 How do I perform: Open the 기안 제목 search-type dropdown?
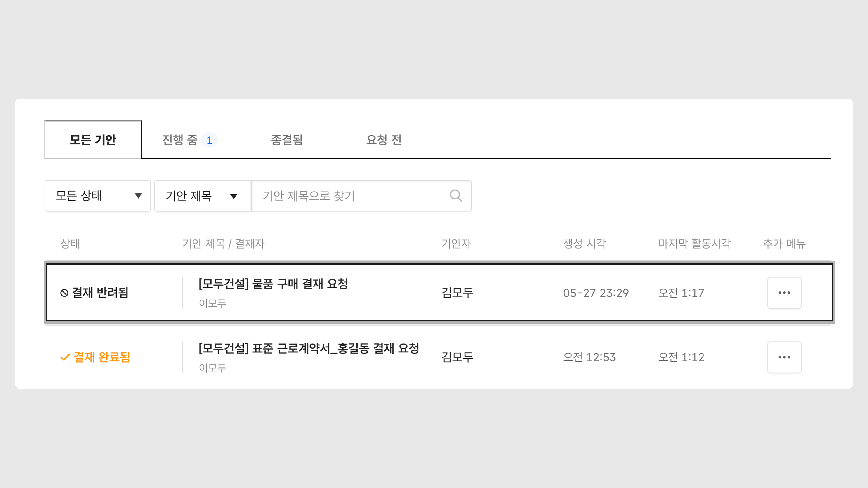[x=202, y=196]
